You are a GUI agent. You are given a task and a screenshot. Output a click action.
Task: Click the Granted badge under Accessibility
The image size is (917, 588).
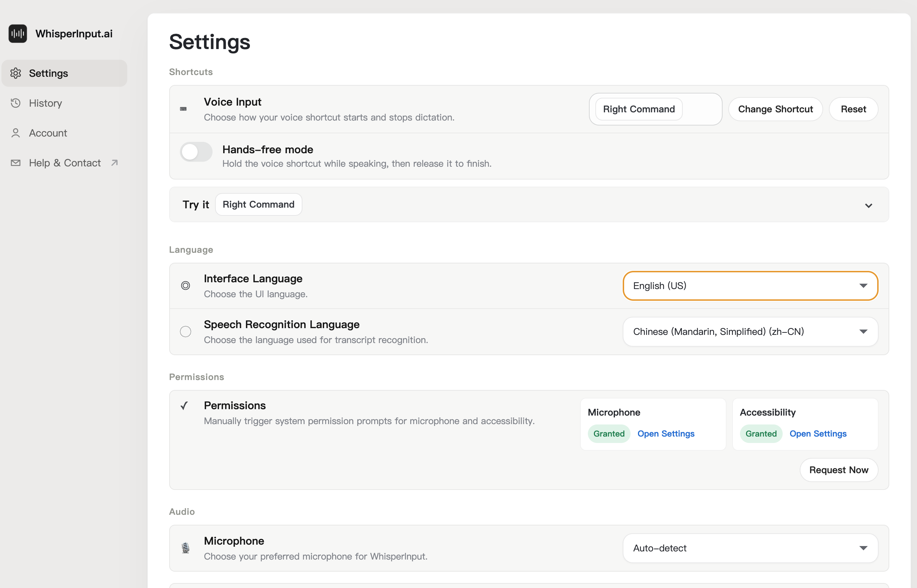pos(761,433)
